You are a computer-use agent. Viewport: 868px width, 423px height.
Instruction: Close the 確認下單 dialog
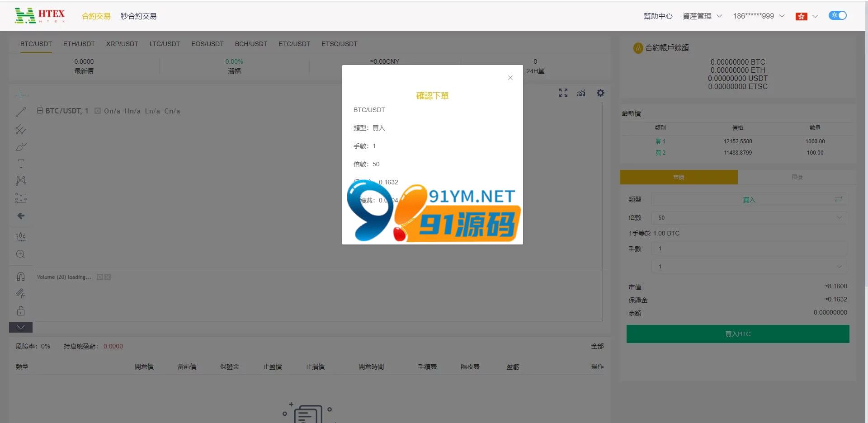click(510, 78)
